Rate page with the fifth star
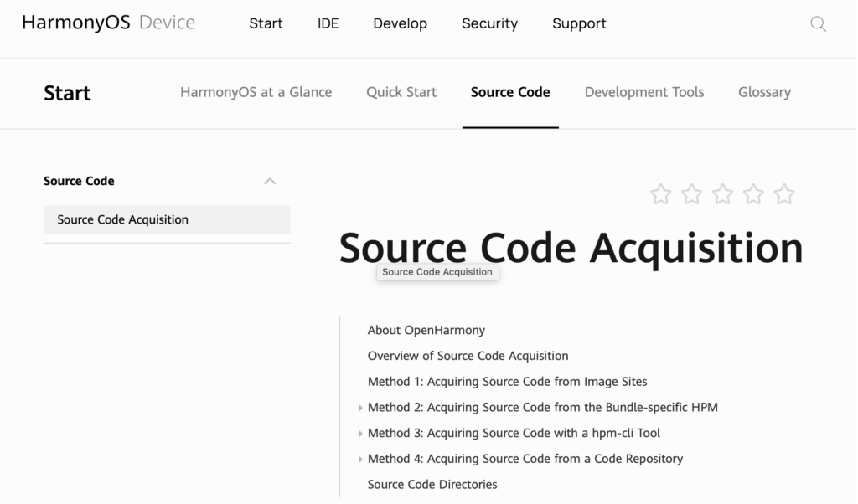The height and width of the screenshot is (504, 858). [784, 194]
